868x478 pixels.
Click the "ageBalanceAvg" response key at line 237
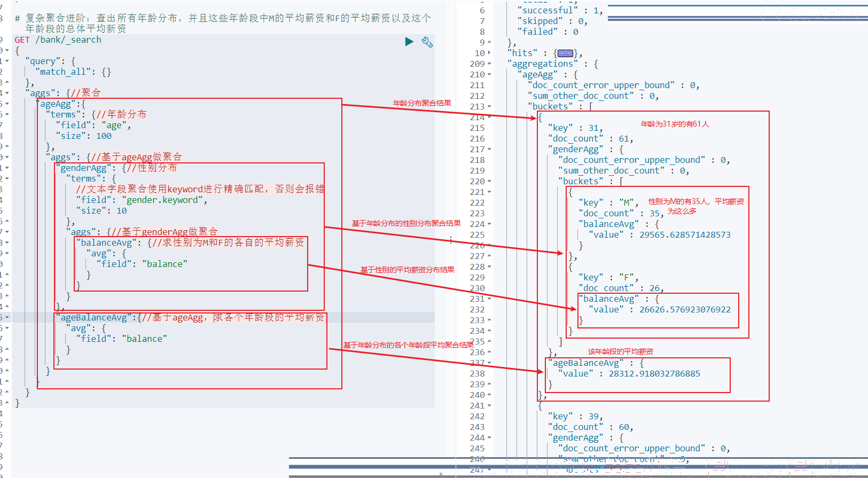pos(585,363)
